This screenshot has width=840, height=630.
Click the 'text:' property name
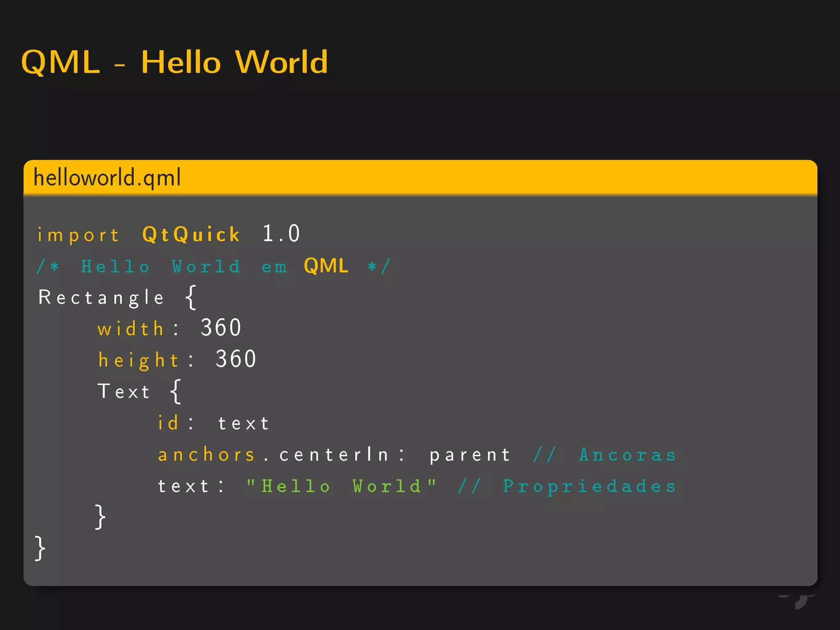(191, 486)
